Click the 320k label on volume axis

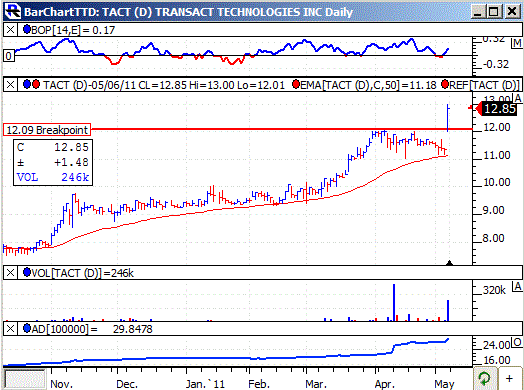click(x=494, y=290)
